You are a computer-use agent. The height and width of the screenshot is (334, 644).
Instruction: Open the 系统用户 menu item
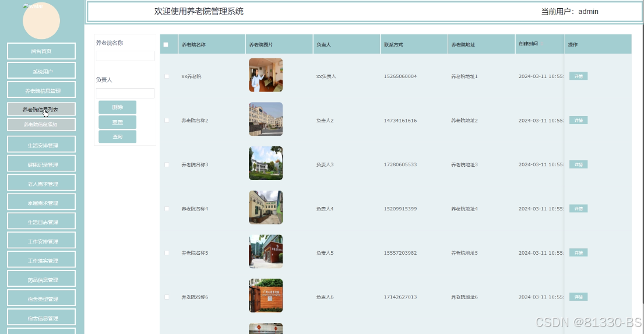[x=41, y=71]
